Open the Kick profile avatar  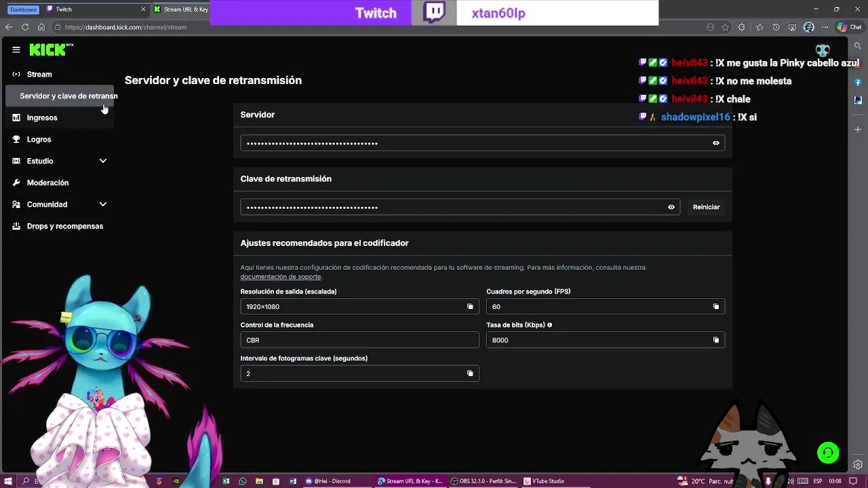823,50
